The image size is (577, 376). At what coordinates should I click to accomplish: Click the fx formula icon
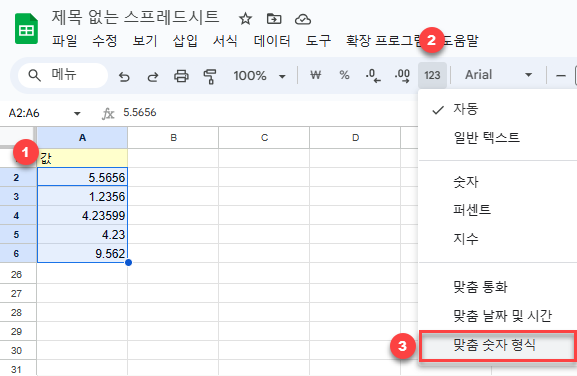[x=108, y=113]
